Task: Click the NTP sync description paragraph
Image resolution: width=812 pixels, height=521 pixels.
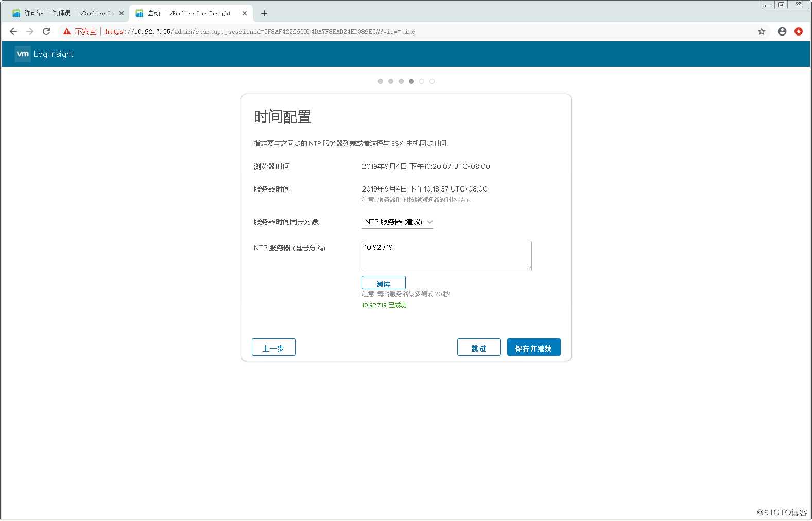Action: pyautogui.click(x=352, y=143)
